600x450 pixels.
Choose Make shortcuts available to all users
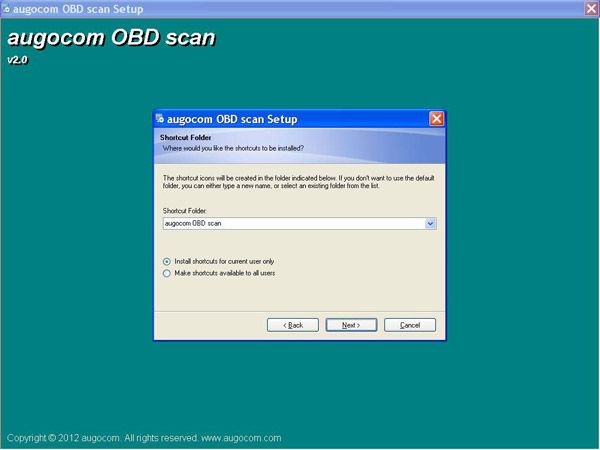(166, 273)
